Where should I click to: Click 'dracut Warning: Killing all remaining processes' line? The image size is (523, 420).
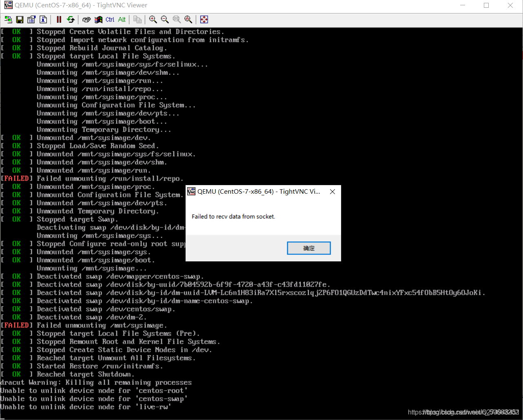[96, 382]
